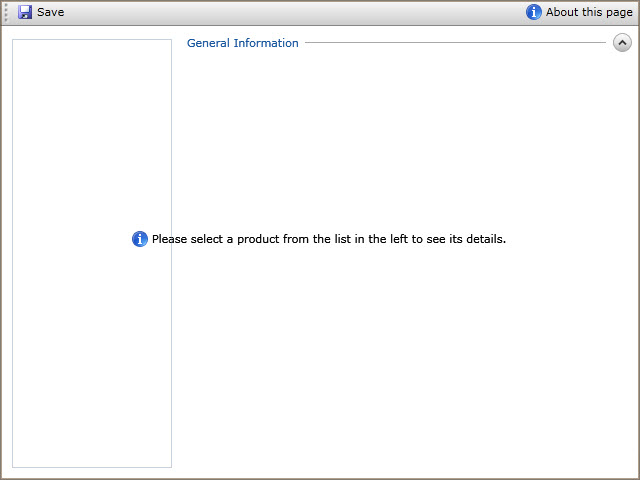This screenshot has height=480, width=640.
Task: Click the 'Please select a product' message text
Action: [x=328, y=239]
